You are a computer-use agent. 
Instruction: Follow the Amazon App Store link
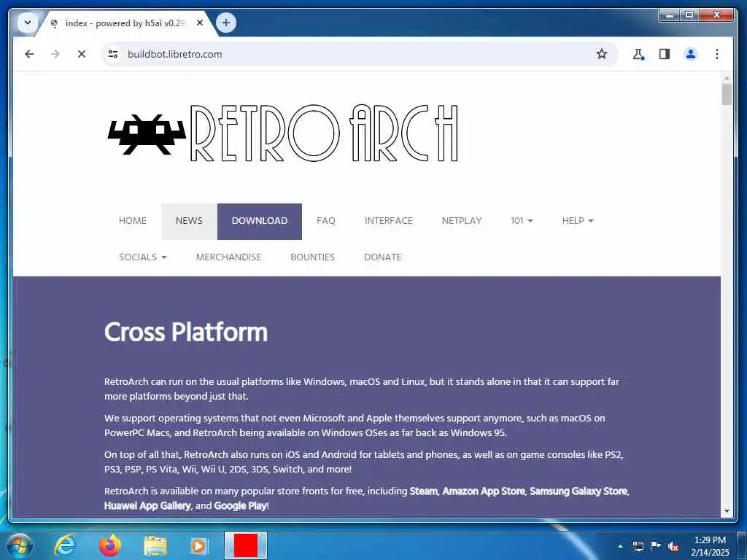[x=484, y=491]
